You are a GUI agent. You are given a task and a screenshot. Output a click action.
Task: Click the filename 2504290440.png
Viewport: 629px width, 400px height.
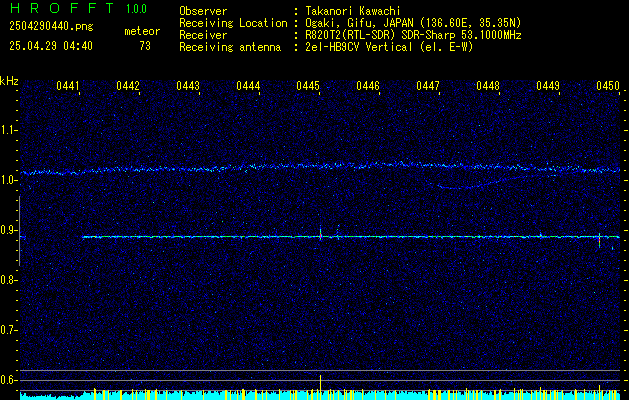point(51,27)
